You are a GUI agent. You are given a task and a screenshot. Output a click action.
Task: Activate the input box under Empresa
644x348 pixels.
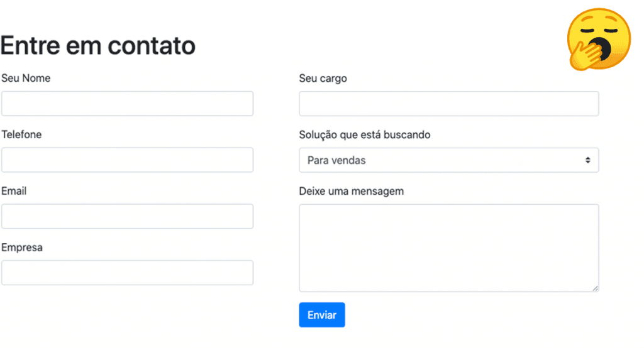(x=127, y=273)
